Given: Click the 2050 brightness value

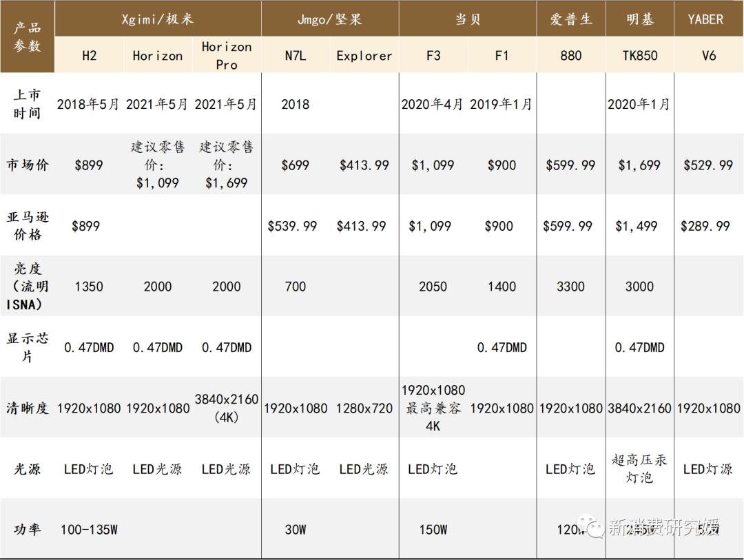Looking at the screenshot, I should pyautogui.click(x=433, y=287).
